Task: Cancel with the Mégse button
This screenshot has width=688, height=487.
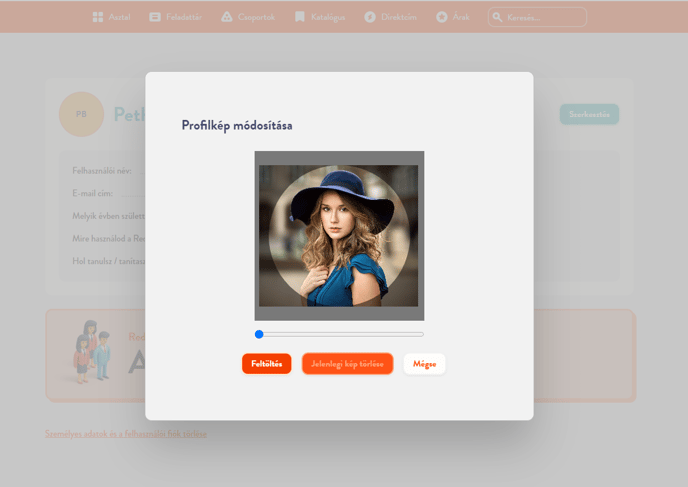Action: click(x=424, y=364)
